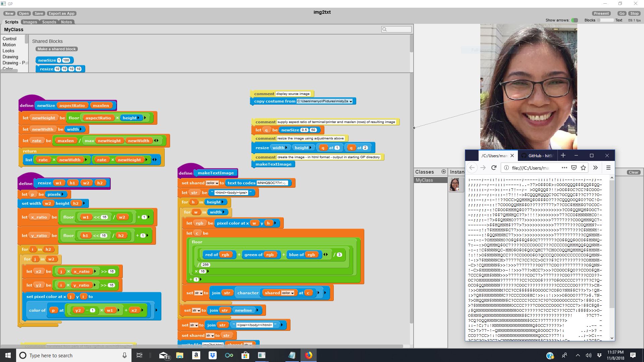Click the Clear button in Instances pane

tap(634, 172)
